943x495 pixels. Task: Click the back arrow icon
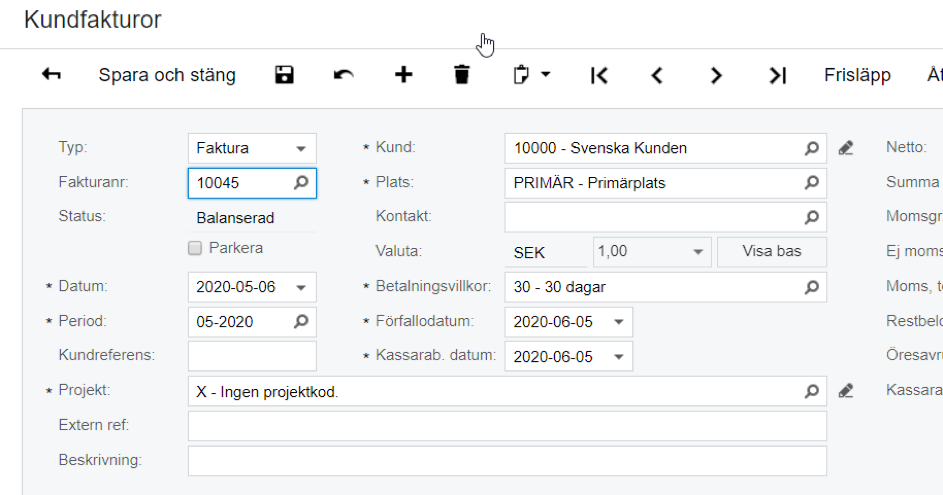point(51,75)
